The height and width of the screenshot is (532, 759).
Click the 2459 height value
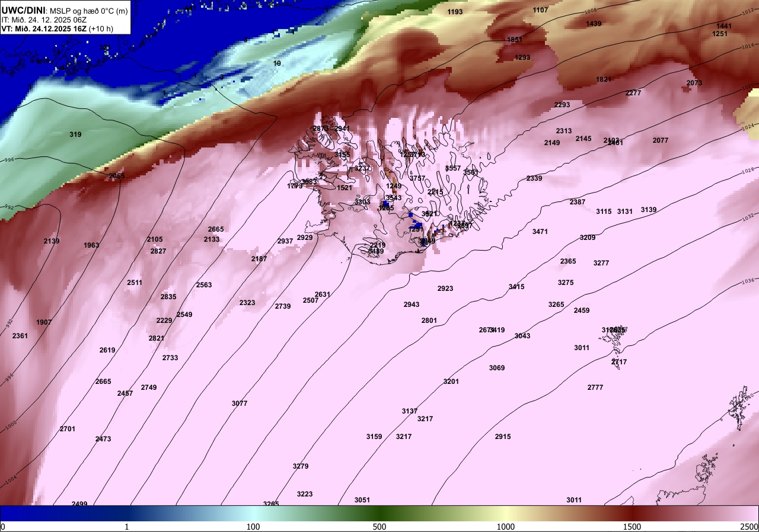click(x=582, y=310)
